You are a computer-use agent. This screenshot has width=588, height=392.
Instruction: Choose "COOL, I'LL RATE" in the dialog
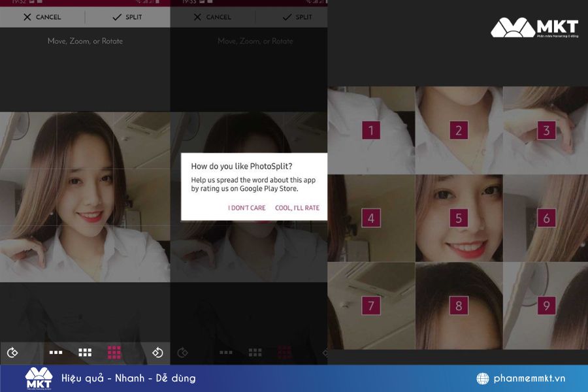pos(297,208)
